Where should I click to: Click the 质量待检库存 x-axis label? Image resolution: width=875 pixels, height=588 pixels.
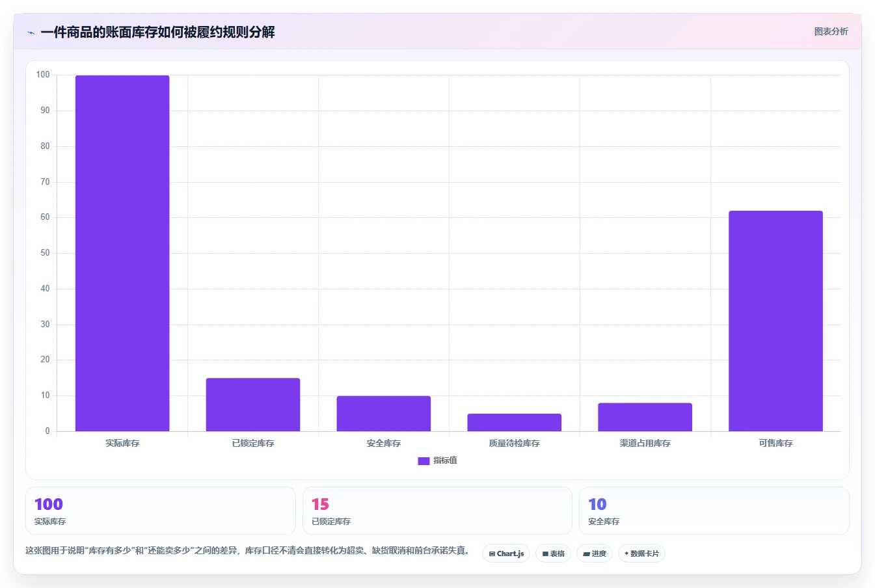coord(515,443)
